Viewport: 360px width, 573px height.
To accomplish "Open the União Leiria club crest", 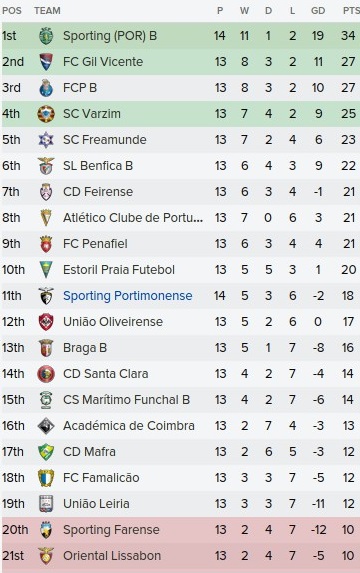I will pos(46,504).
